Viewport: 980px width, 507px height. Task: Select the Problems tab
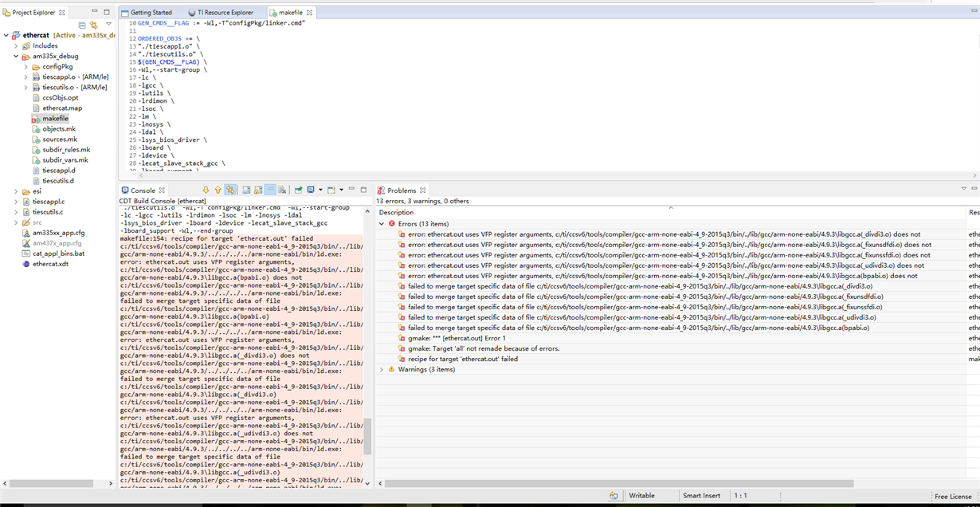[402, 191]
